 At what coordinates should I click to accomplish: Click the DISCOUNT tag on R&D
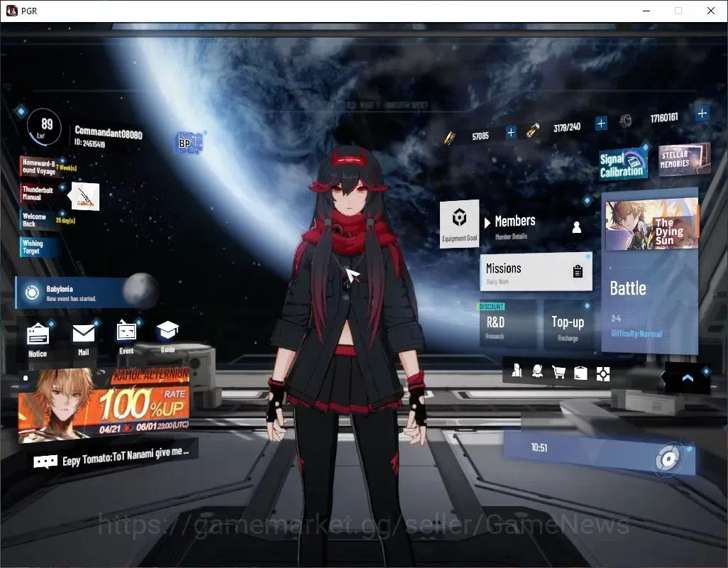tap(491, 307)
